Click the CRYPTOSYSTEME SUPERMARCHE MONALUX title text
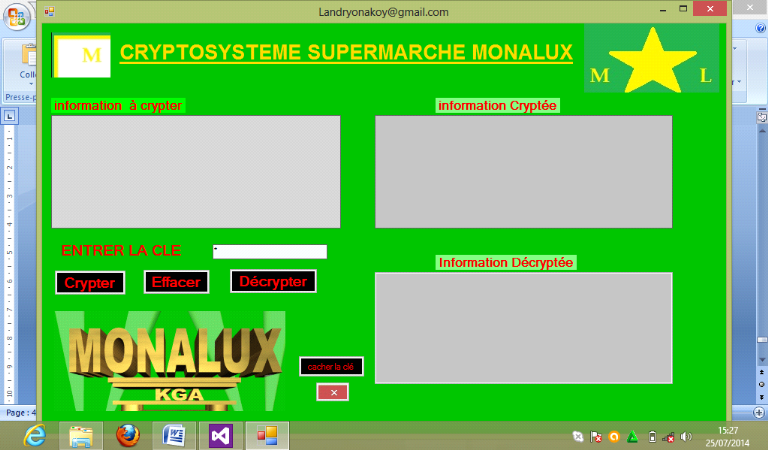 (346, 53)
